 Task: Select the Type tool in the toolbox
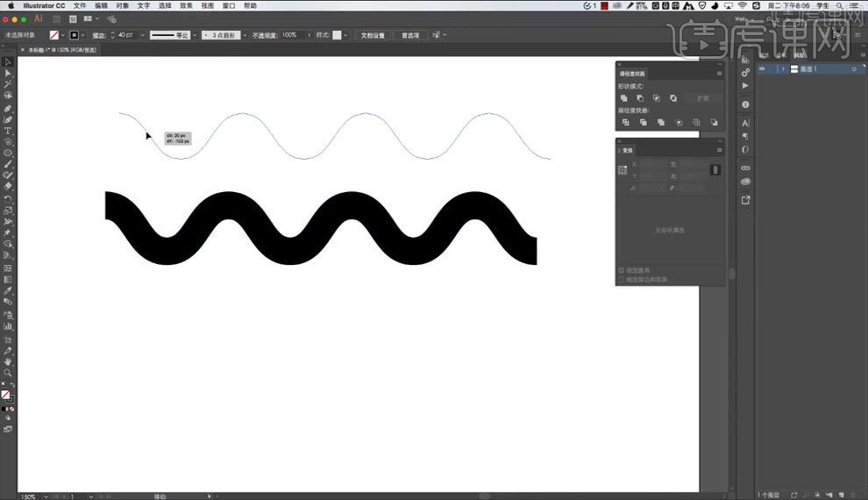8,131
